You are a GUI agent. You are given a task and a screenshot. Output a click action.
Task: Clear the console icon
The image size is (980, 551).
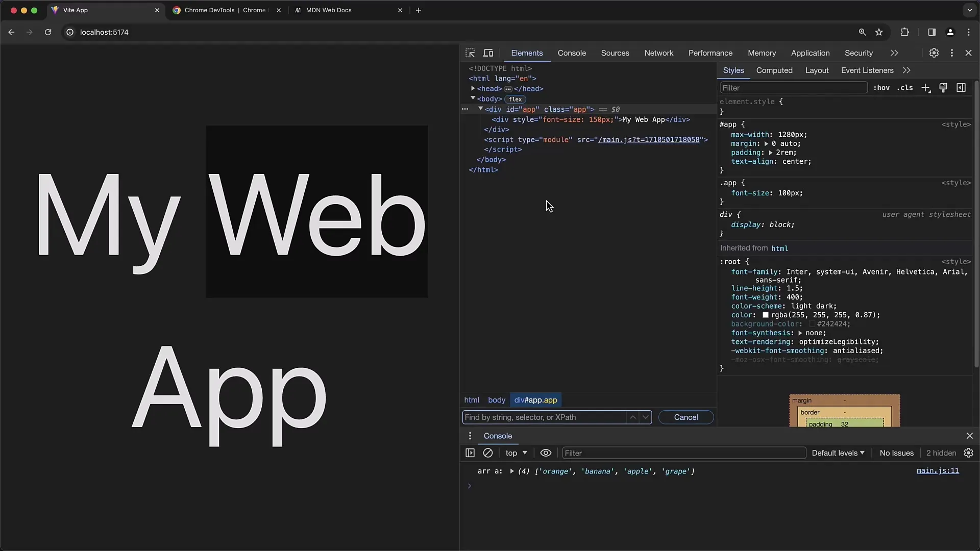488,453
